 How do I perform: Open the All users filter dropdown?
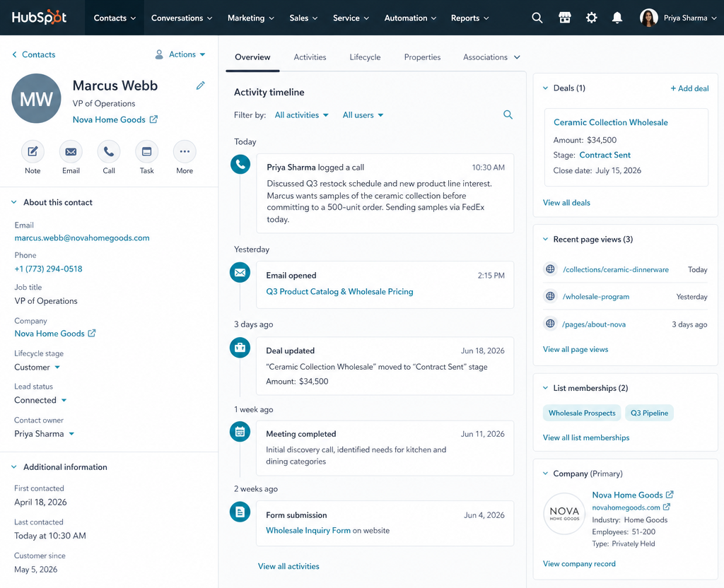coord(363,115)
